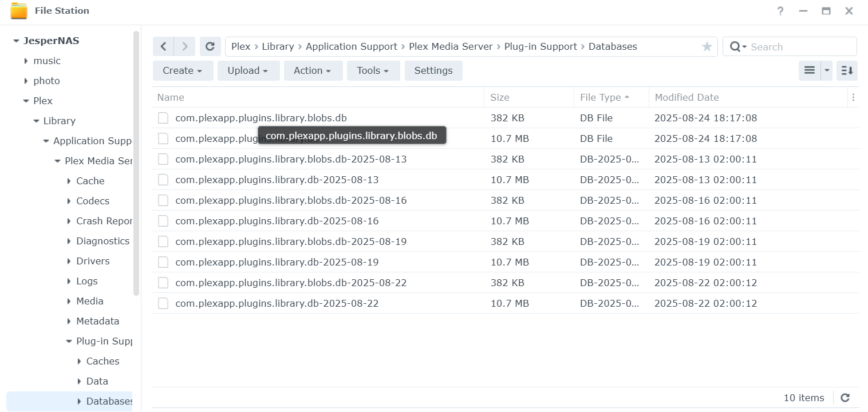Select the Media folder in the tree
868x412 pixels.
click(90, 301)
